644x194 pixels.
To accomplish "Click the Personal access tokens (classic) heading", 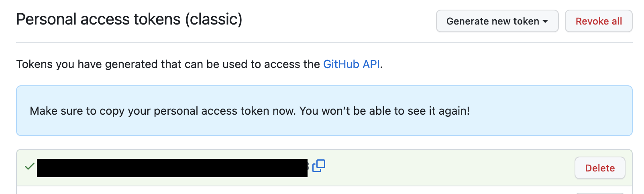I will click(x=129, y=19).
